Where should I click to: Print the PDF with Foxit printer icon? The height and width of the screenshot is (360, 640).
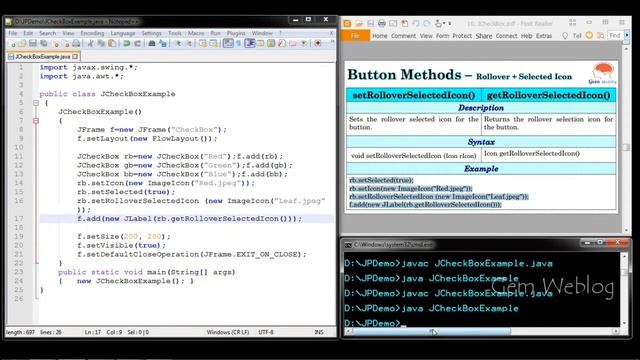tap(382, 24)
